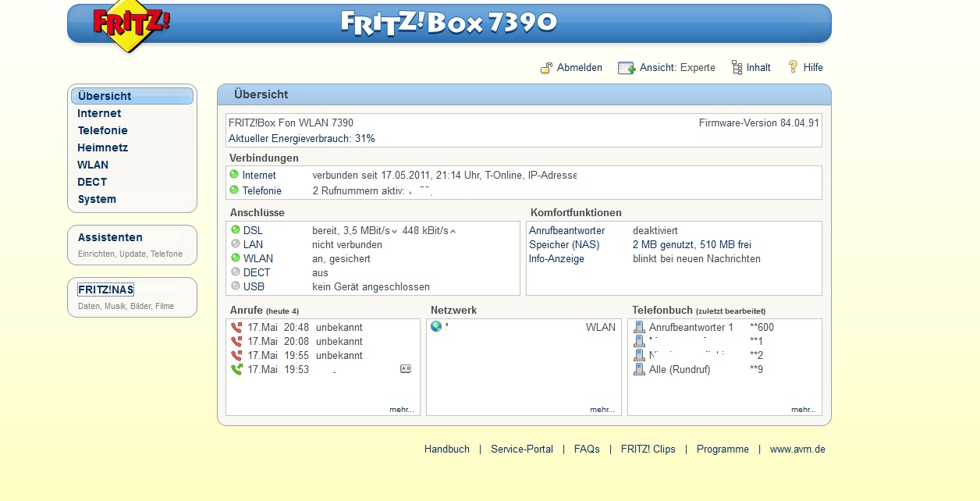
Task: Open the Heimnetz menu
Action: point(102,147)
